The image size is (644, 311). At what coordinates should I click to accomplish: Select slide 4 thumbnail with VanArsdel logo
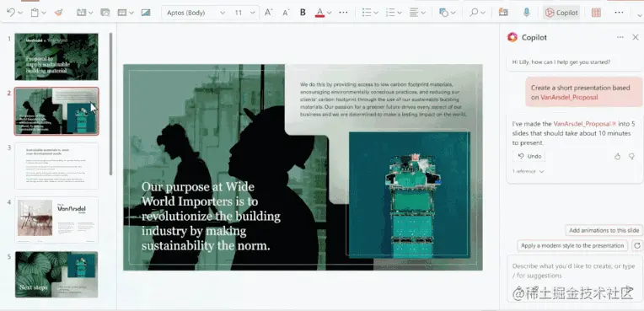tap(56, 220)
